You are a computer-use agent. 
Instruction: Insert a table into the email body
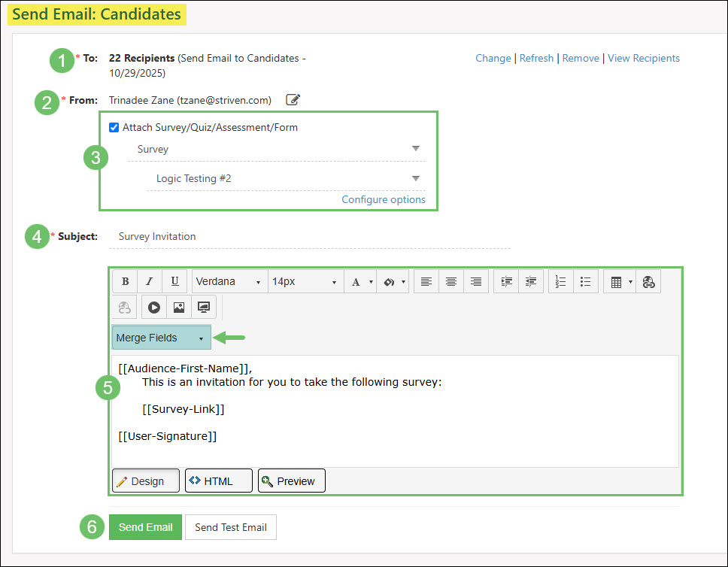click(x=614, y=280)
